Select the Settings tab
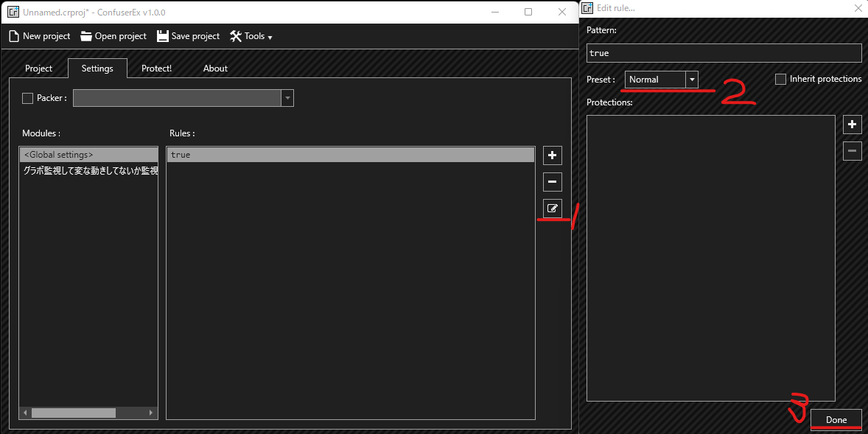 (97, 69)
